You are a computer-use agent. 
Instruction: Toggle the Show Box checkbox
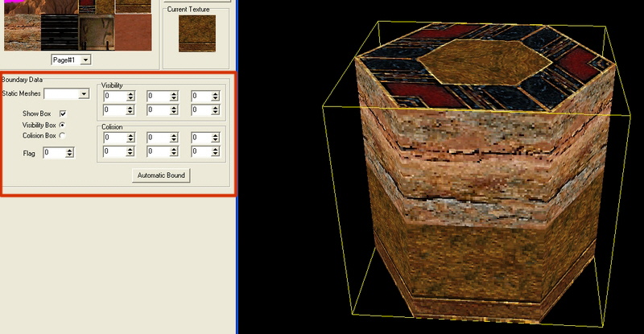(63, 113)
